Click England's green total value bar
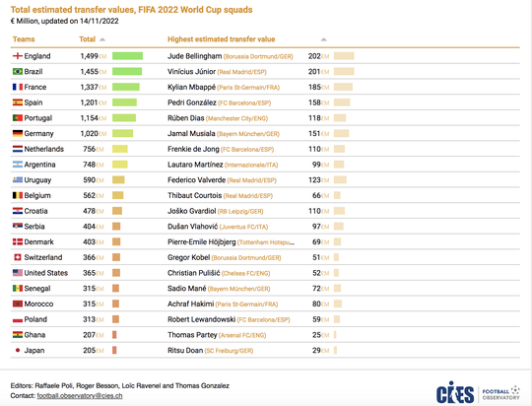532x406 pixels. (x=127, y=55)
